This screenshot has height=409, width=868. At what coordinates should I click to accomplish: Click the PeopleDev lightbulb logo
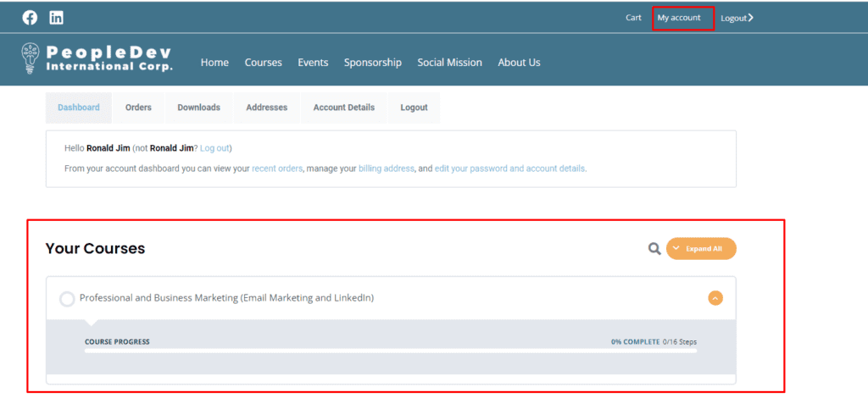pyautogui.click(x=28, y=58)
